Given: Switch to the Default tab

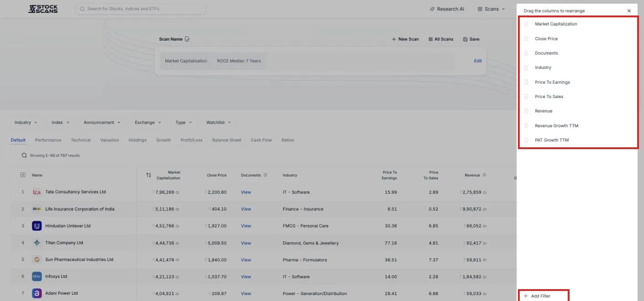Looking at the screenshot, I should (18, 140).
